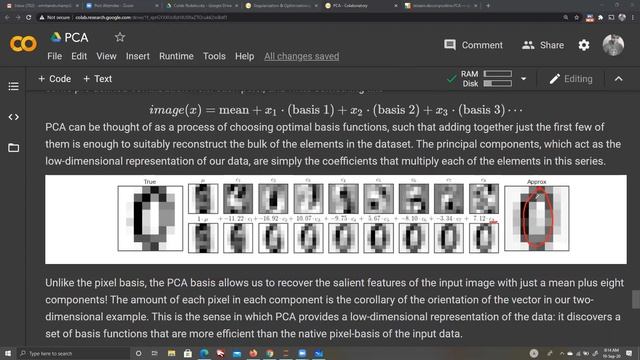Open the Tools menu
Image resolution: width=640 pixels, height=360 pixels.
(x=214, y=56)
